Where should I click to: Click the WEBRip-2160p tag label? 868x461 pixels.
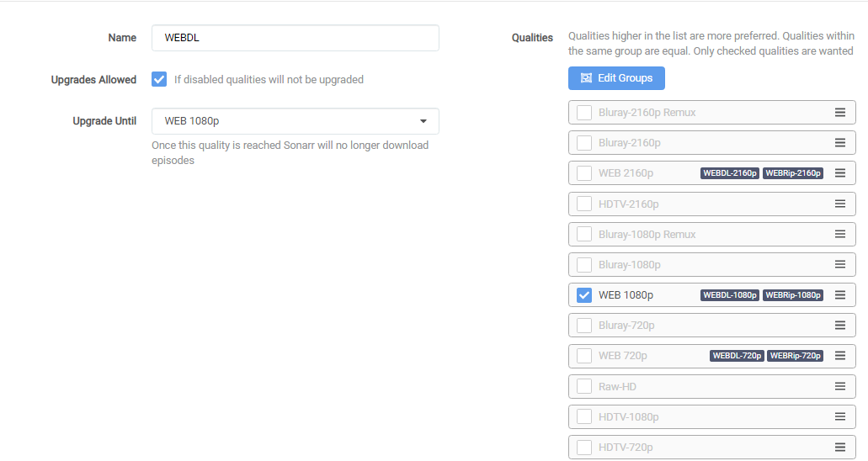[793, 173]
